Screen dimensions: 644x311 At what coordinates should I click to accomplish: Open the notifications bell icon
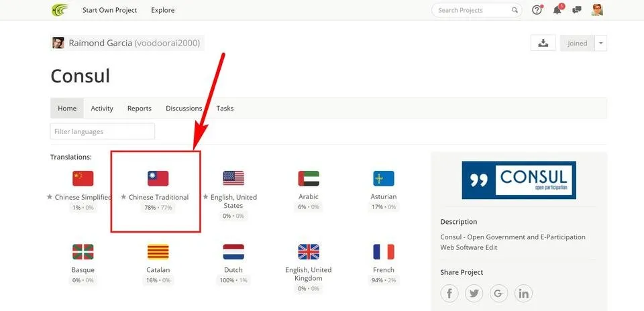click(557, 10)
